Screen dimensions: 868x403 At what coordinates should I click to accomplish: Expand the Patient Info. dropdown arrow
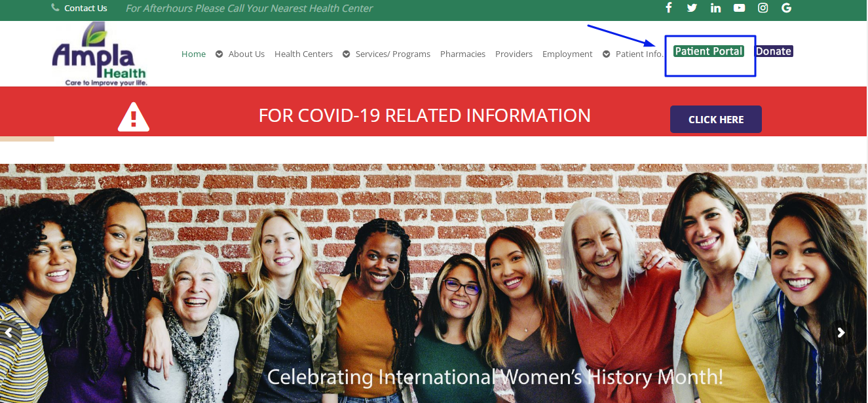coord(607,54)
